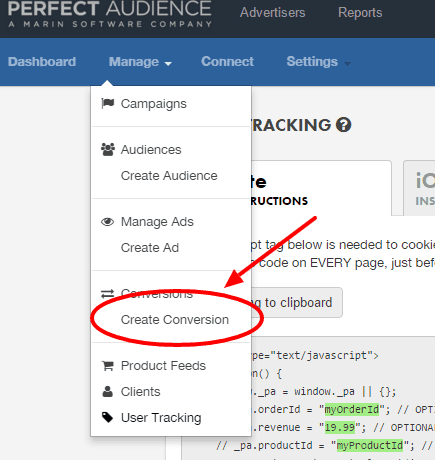Select Campaigns from the Manage menu

(154, 104)
